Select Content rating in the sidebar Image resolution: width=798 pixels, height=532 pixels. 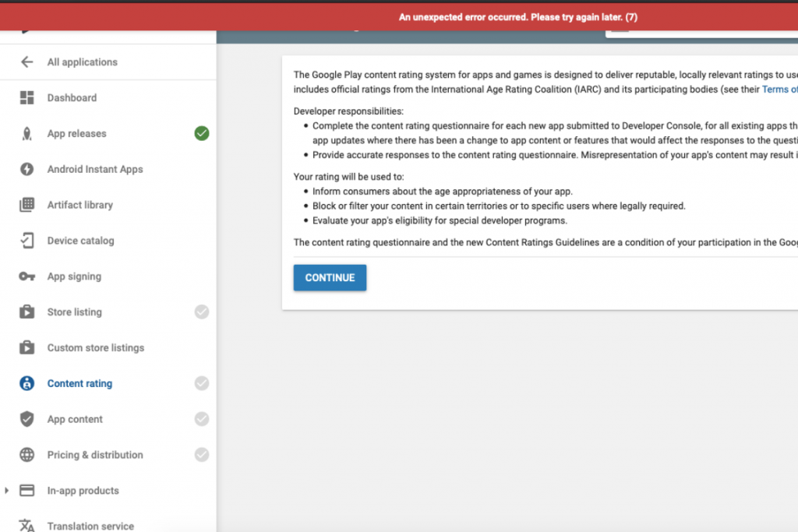(79, 383)
